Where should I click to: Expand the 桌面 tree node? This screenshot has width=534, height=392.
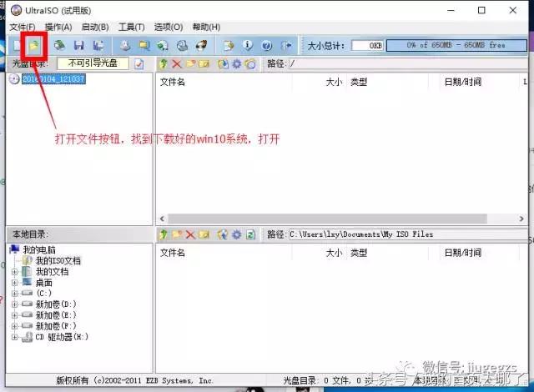(x=15, y=283)
